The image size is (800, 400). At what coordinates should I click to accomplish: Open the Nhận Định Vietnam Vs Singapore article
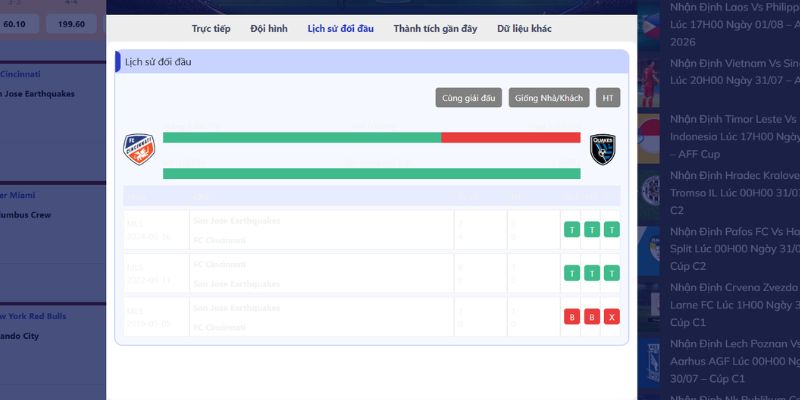(x=735, y=72)
